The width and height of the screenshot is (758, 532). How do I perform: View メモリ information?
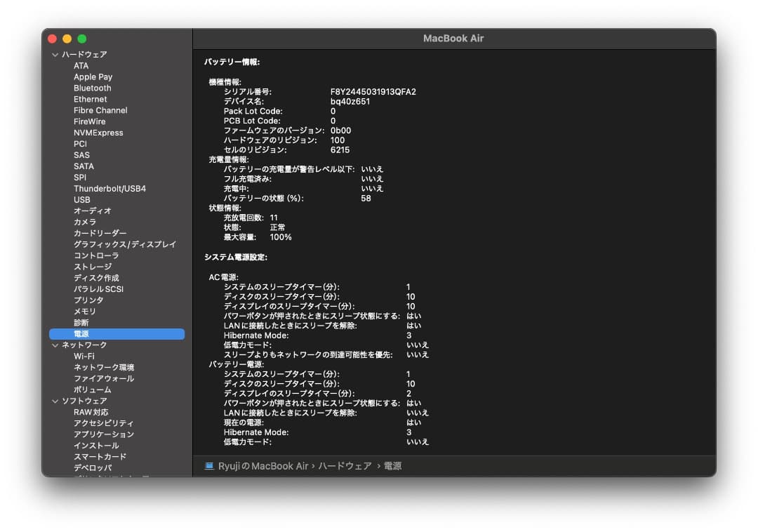84,311
